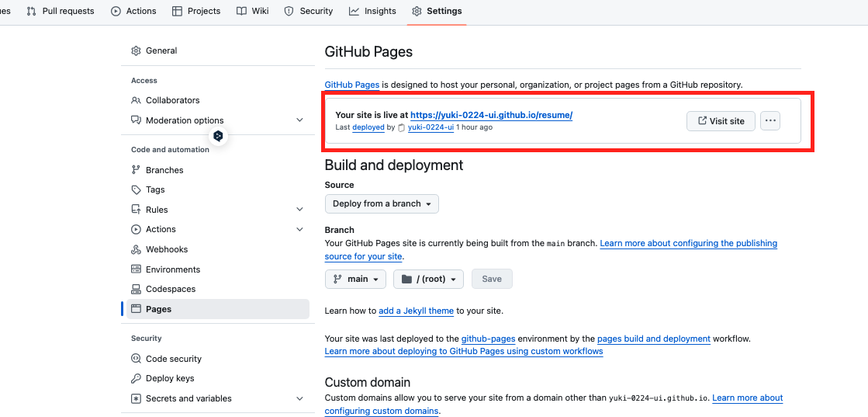
Task: Click the Webhooks sidebar icon
Action: tap(136, 249)
